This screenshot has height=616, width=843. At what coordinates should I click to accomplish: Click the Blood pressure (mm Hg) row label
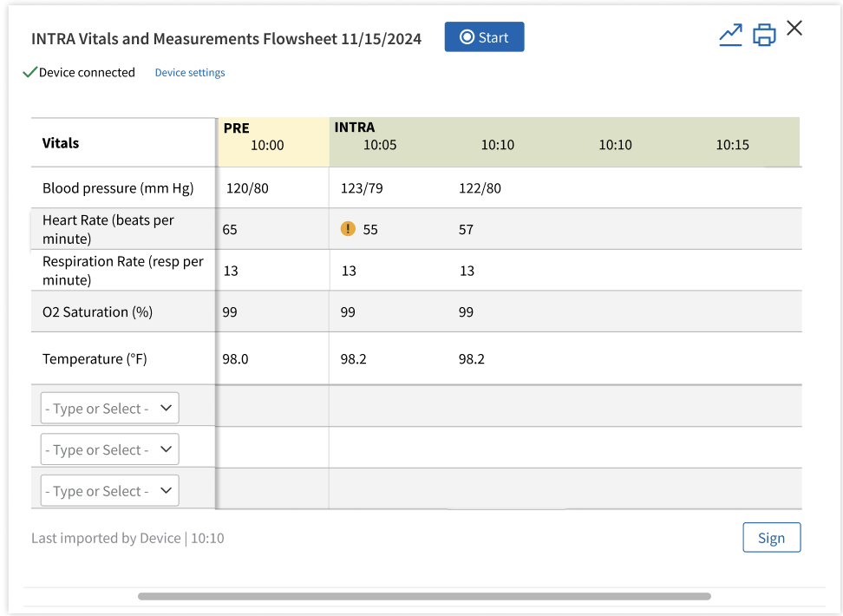(118, 188)
